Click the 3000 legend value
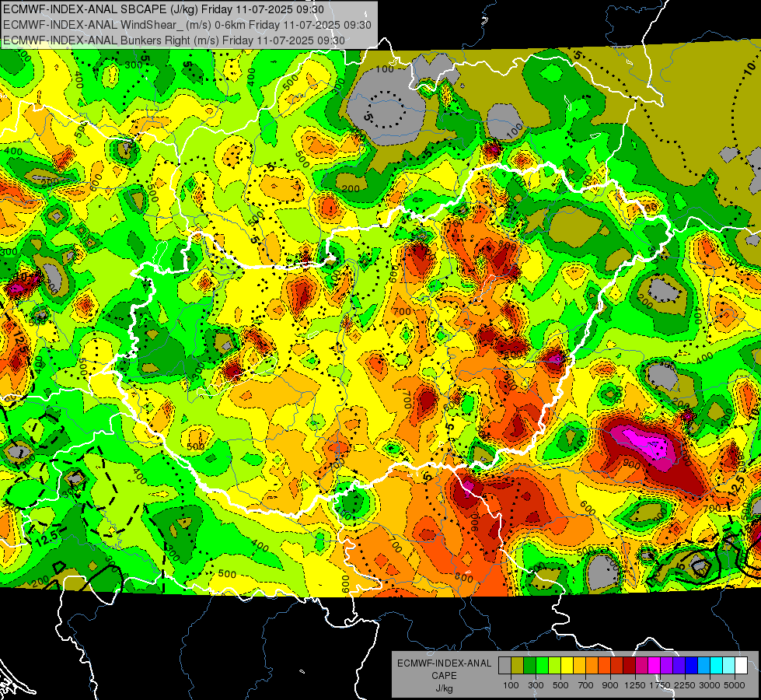761x700 pixels. pos(710,685)
